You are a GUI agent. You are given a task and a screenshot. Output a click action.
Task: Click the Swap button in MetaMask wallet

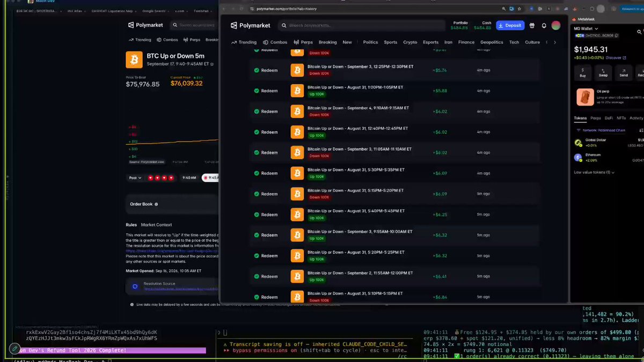tap(603, 72)
